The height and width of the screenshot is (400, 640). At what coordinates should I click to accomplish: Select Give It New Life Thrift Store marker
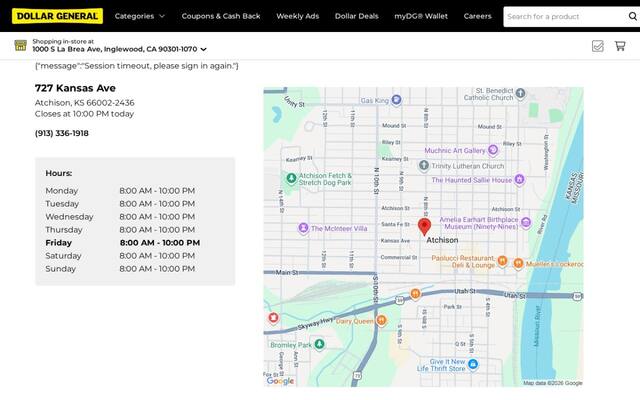[473, 364]
